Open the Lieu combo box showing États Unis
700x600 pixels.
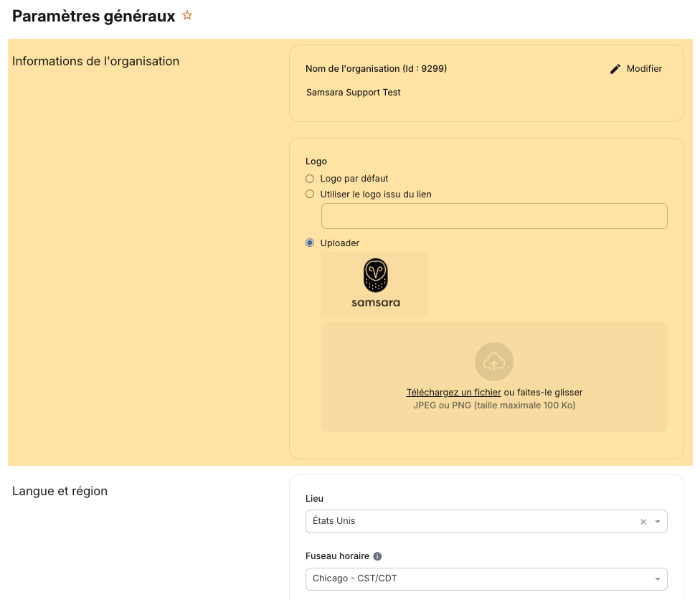pos(486,521)
